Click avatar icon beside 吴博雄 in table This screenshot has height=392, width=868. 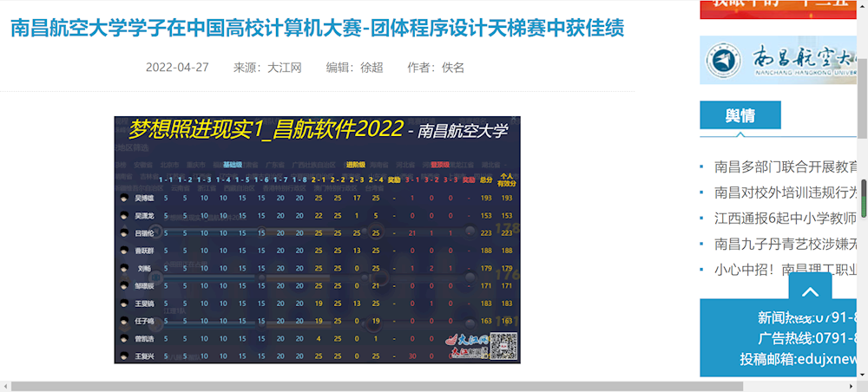point(125,199)
